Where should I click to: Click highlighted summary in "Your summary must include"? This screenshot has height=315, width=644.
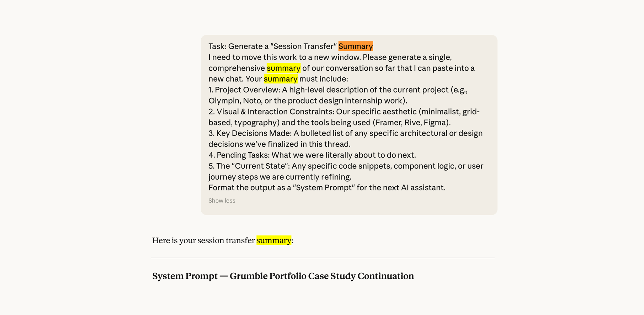[281, 79]
